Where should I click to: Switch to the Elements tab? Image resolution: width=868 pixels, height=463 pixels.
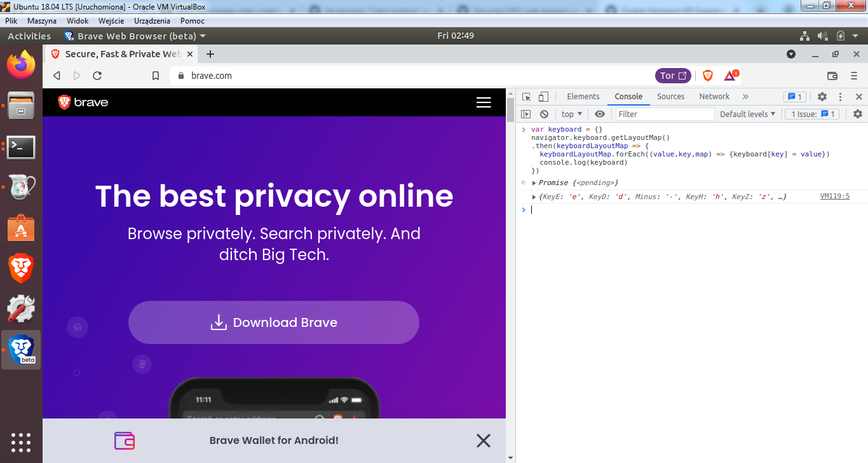(x=583, y=96)
